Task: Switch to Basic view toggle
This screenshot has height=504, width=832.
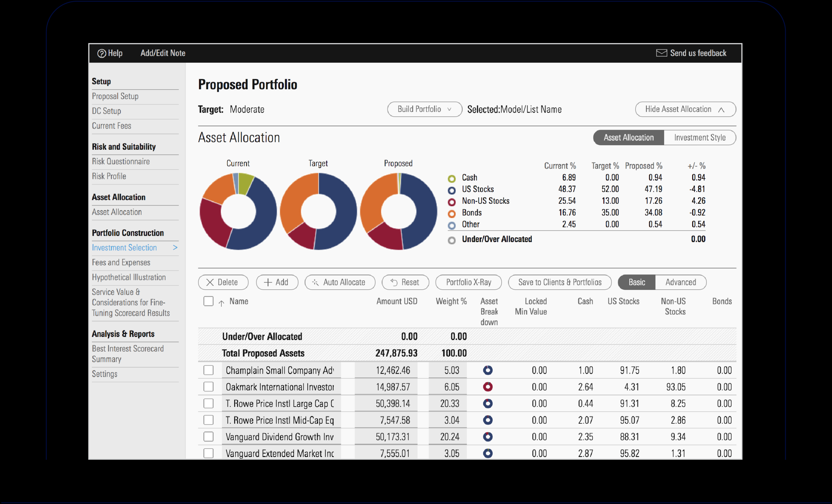Action: pos(636,282)
